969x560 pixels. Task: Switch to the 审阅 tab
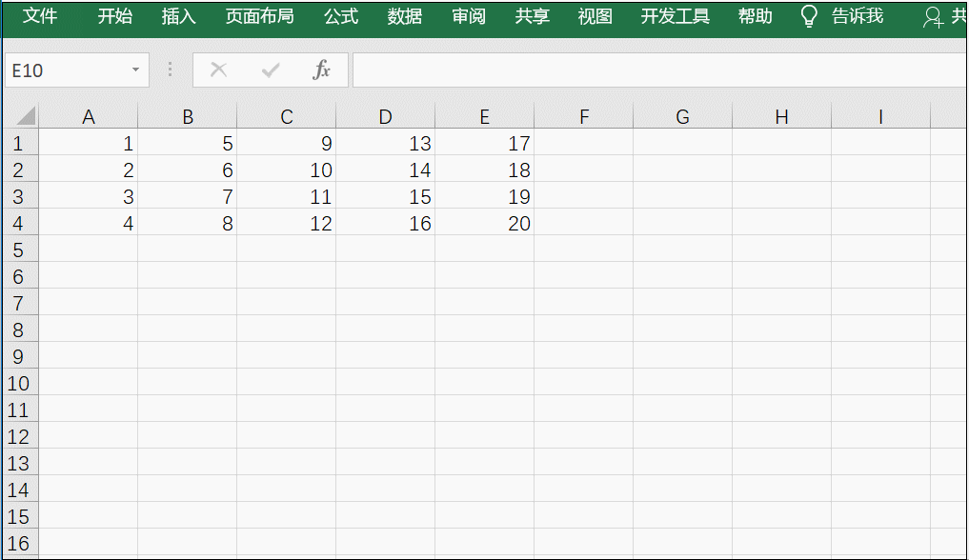tap(468, 16)
